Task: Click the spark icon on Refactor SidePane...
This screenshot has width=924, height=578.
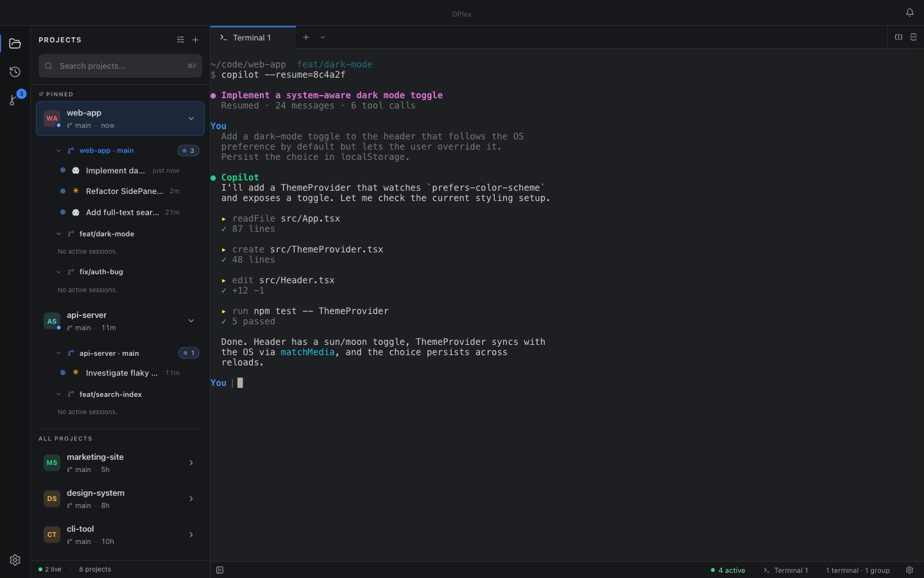Action: 76,191
